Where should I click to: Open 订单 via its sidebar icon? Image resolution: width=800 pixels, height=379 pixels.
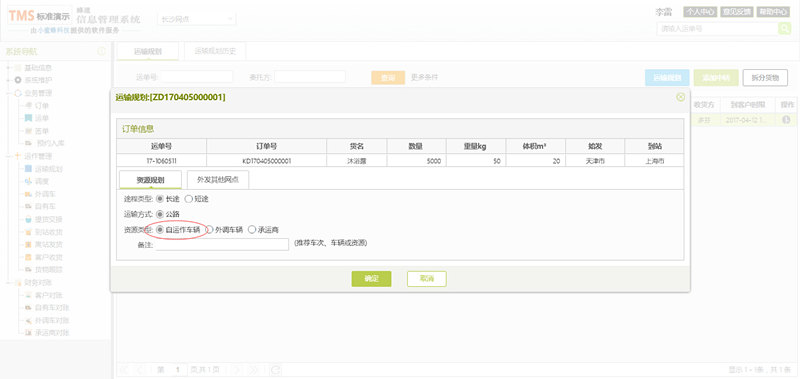[x=29, y=106]
